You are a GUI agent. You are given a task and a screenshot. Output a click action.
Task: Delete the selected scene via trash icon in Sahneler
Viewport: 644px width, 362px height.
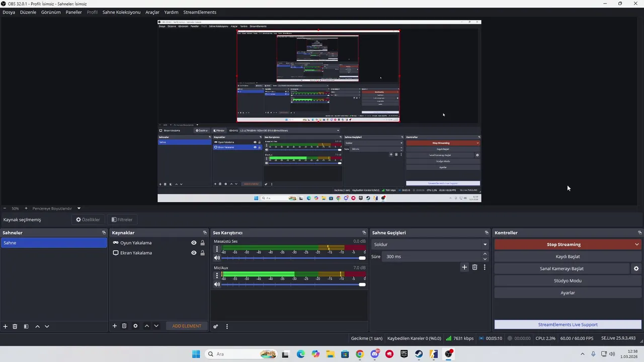pyautogui.click(x=15, y=326)
